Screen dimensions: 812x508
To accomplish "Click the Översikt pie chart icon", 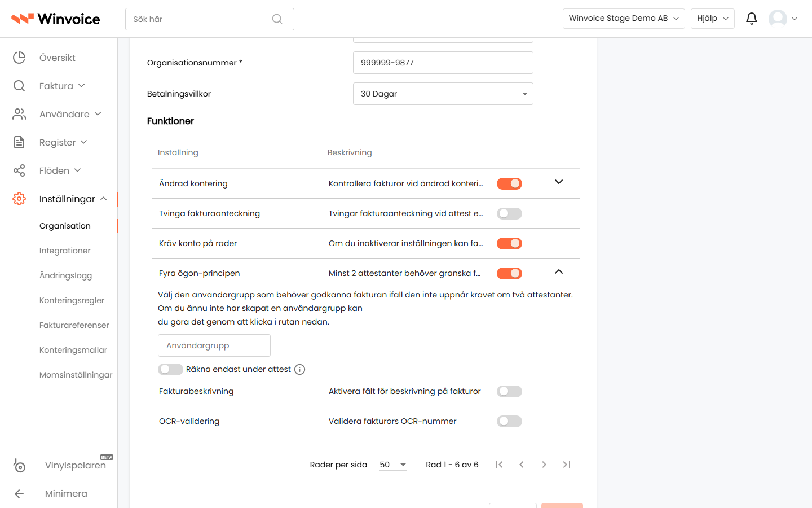I will (19, 58).
